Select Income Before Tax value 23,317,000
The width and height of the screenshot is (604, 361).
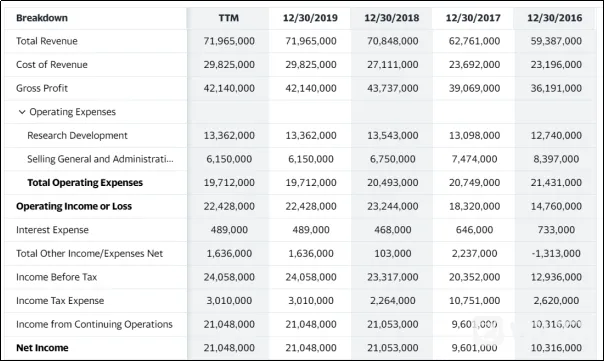[393, 277]
